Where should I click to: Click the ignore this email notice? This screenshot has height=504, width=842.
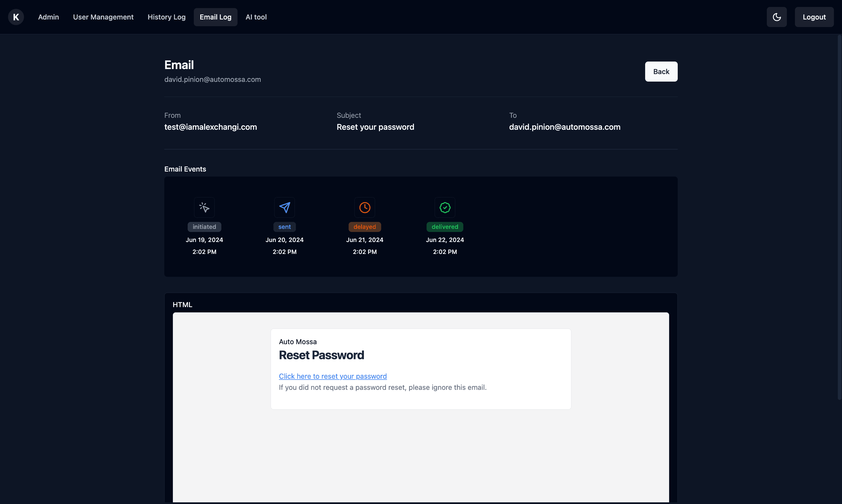coord(383,388)
